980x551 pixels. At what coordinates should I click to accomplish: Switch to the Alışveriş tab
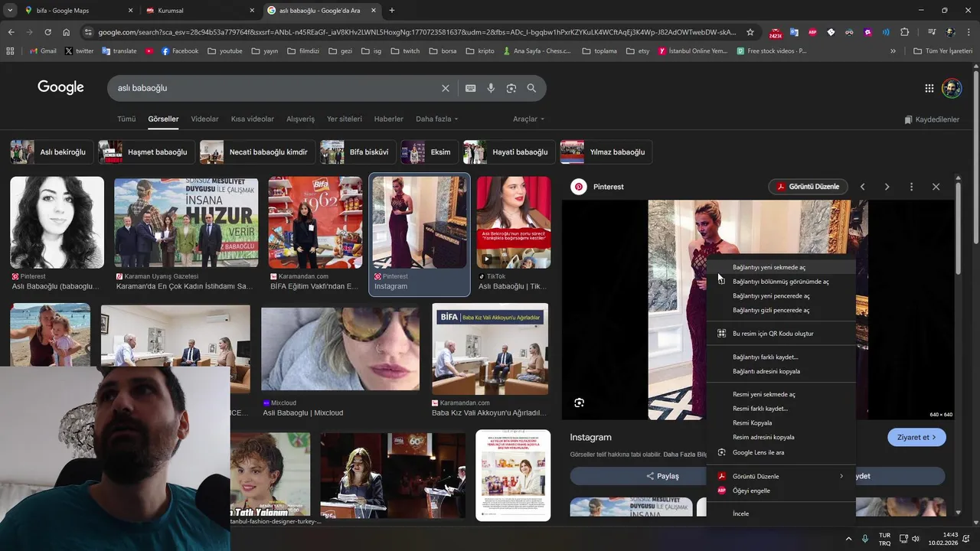300,119
